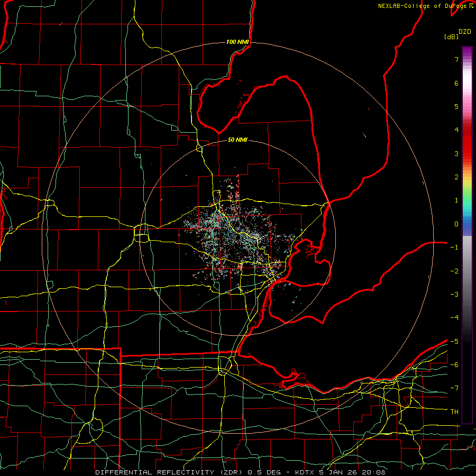Click the -4 dB scale label
The width and height of the screenshot is (476, 476).
point(454,318)
